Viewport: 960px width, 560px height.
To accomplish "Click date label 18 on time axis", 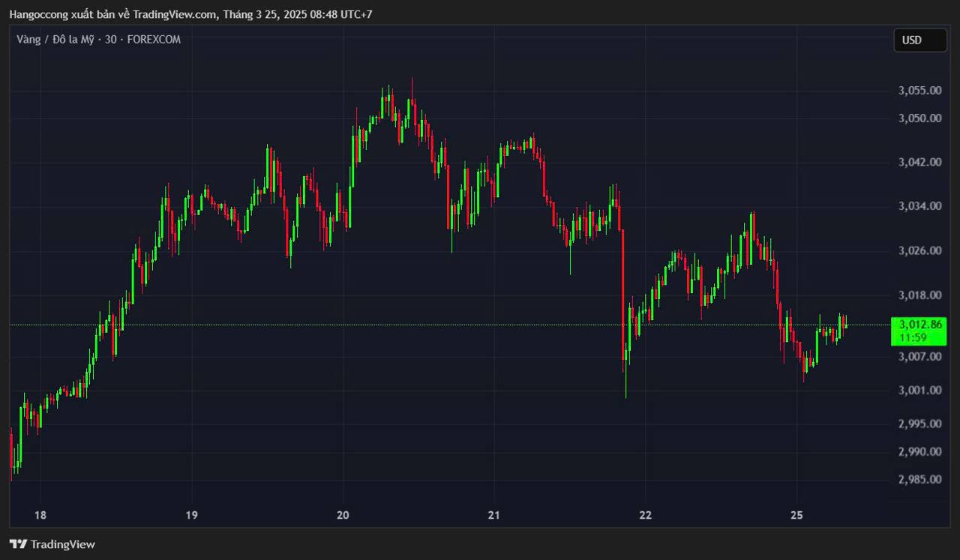I will [x=40, y=515].
